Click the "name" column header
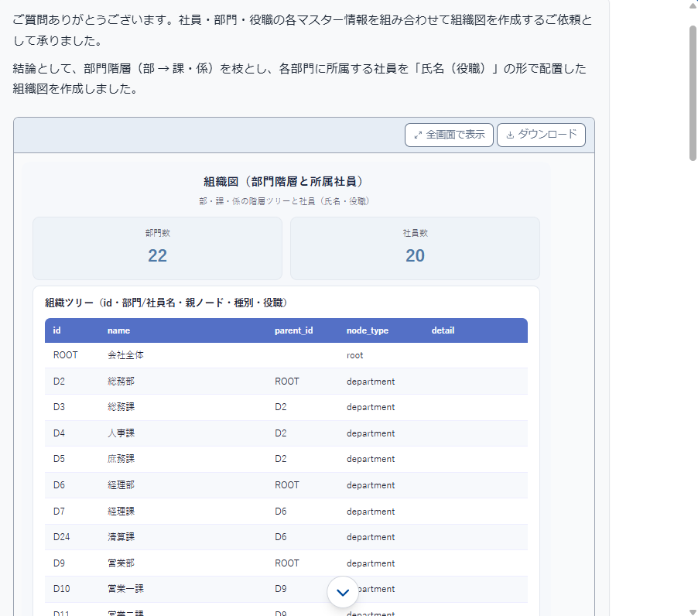The width and height of the screenshot is (698, 616). click(x=118, y=330)
